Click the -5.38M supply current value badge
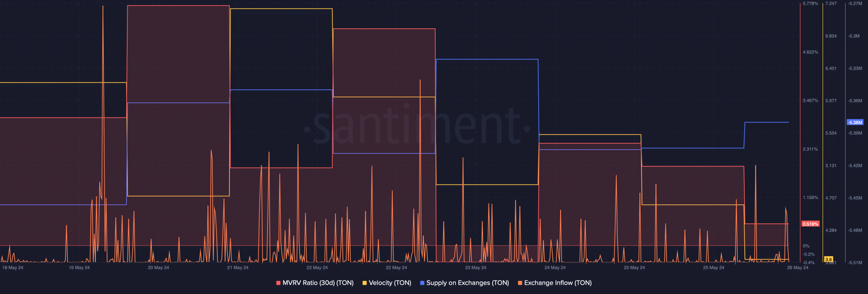Image resolution: width=868 pixels, height=294 pixels. tap(855, 122)
